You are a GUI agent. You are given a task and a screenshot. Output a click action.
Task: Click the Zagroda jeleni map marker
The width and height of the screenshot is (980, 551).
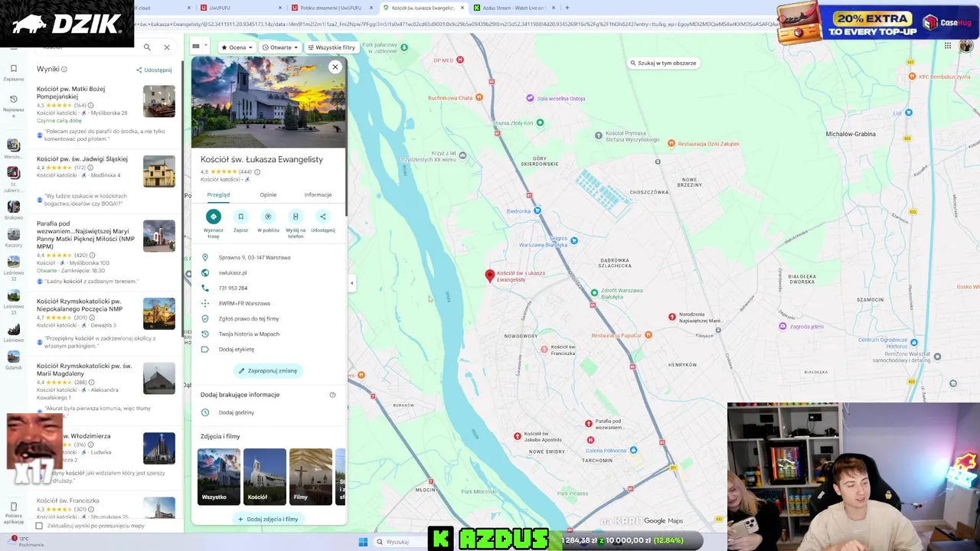pos(782,327)
